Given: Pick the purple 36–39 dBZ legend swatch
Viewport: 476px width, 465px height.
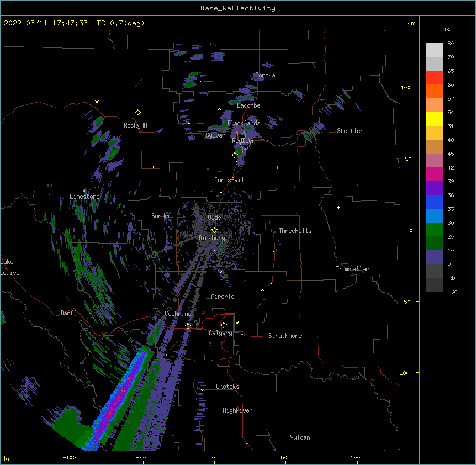Looking at the screenshot, I should [x=434, y=188].
